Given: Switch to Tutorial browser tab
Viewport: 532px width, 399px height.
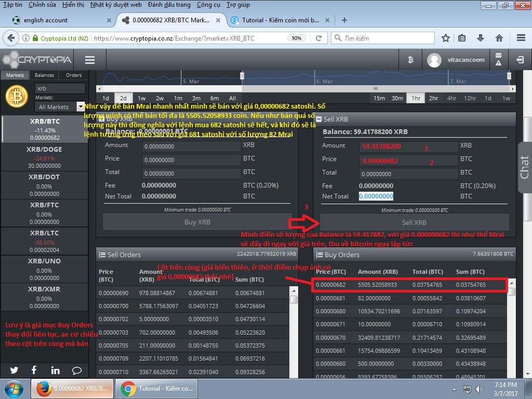Looking at the screenshot, I should 280,20.
